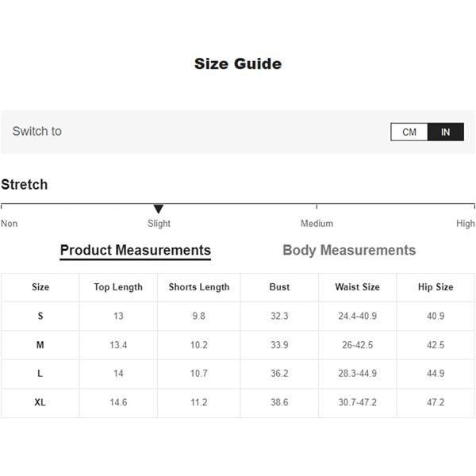
Task: Click the Non stretch label
Action: coord(9,224)
